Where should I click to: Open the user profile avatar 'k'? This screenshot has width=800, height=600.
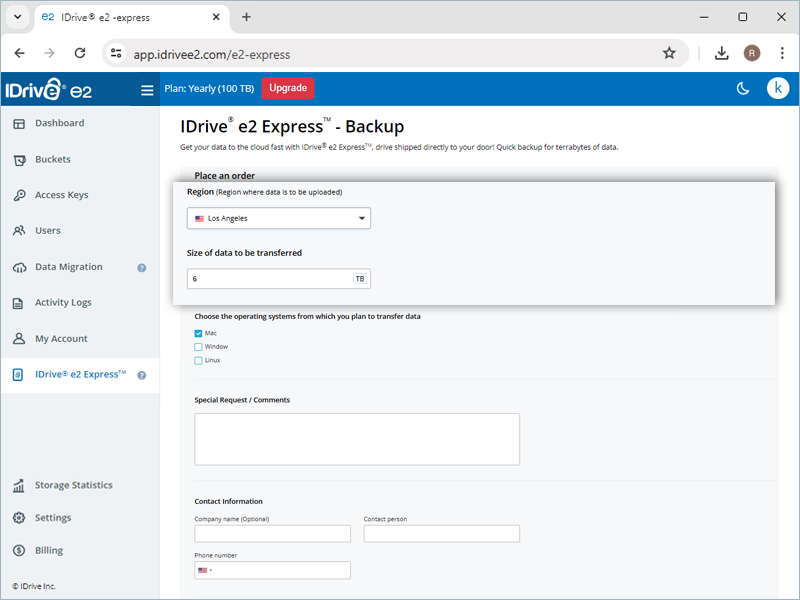coord(778,89)
